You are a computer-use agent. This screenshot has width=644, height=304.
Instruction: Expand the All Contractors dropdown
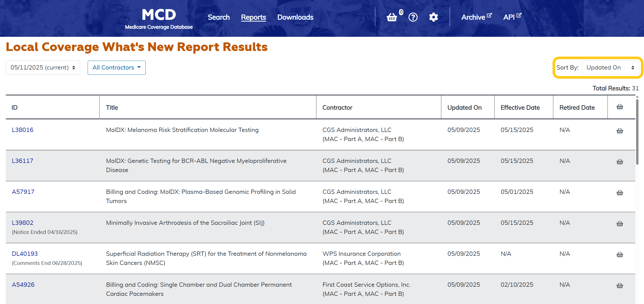(x=117, y=67)
